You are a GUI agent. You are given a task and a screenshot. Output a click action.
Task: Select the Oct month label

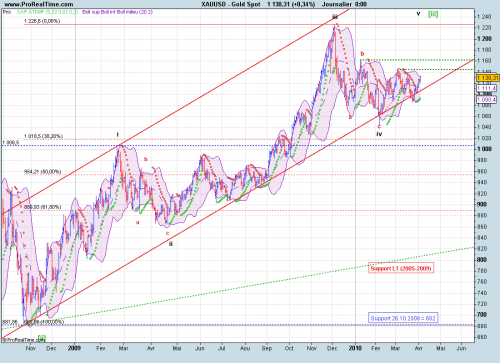click(x=289, y=348)
